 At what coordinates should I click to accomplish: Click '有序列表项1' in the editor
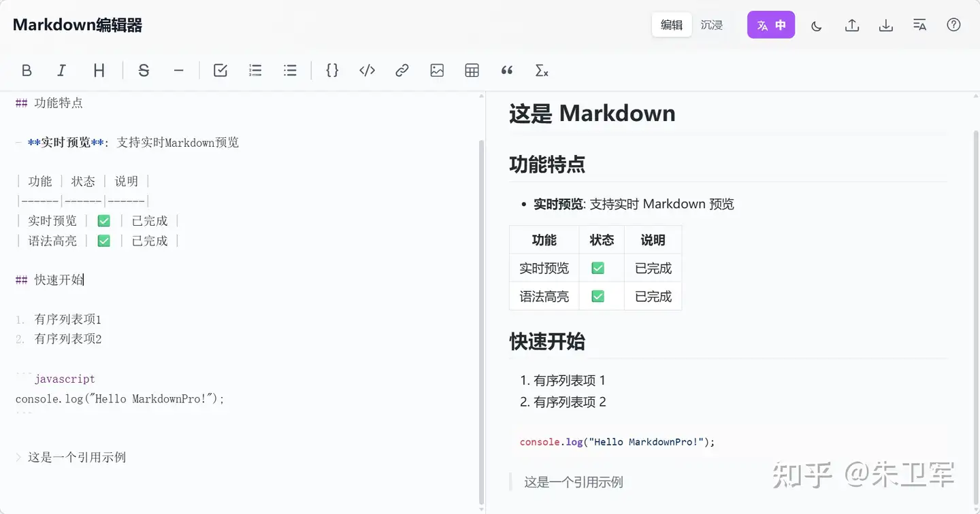tap(68, 320)
